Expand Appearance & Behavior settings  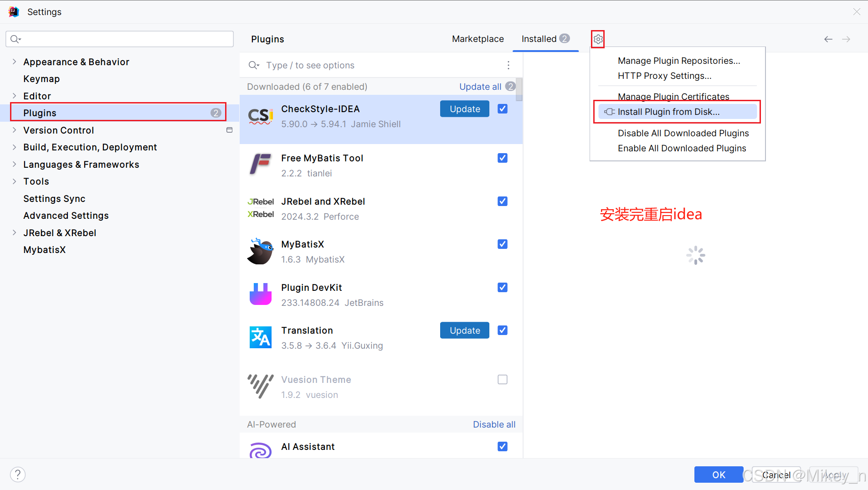[x=14, y=62]
